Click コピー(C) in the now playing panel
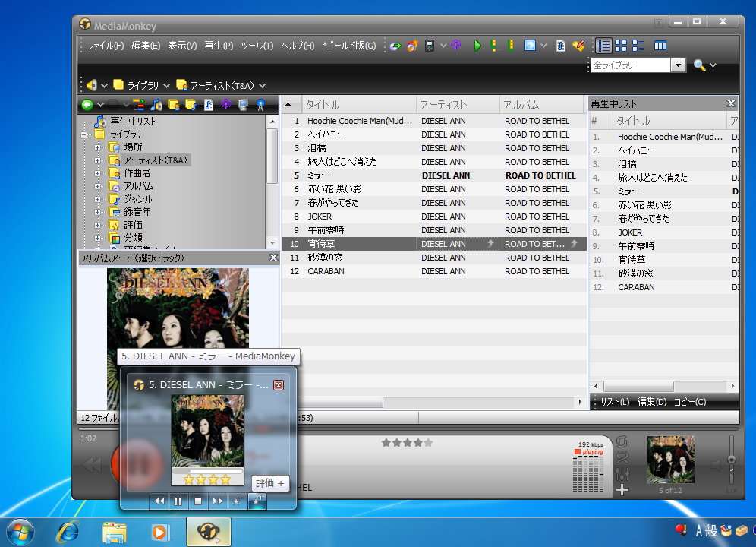 pos(689,402)
